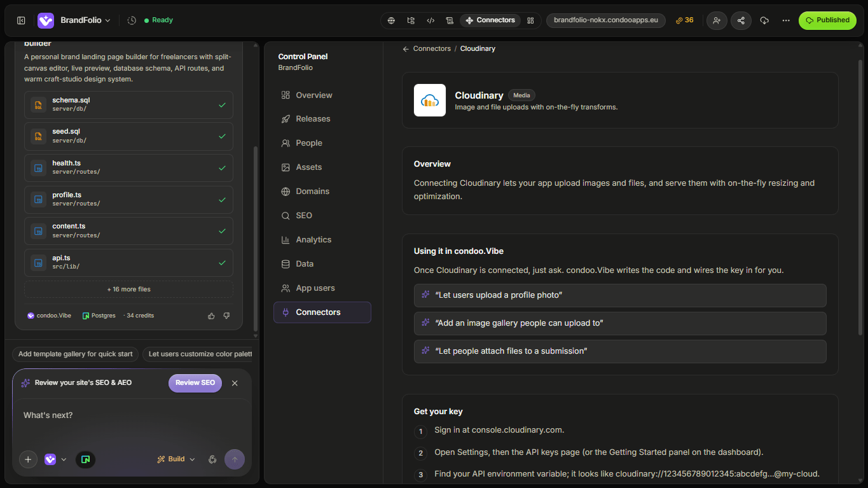
Task: Select the 'Let users upload a profile photo' prompt
Action: (620, 295)
